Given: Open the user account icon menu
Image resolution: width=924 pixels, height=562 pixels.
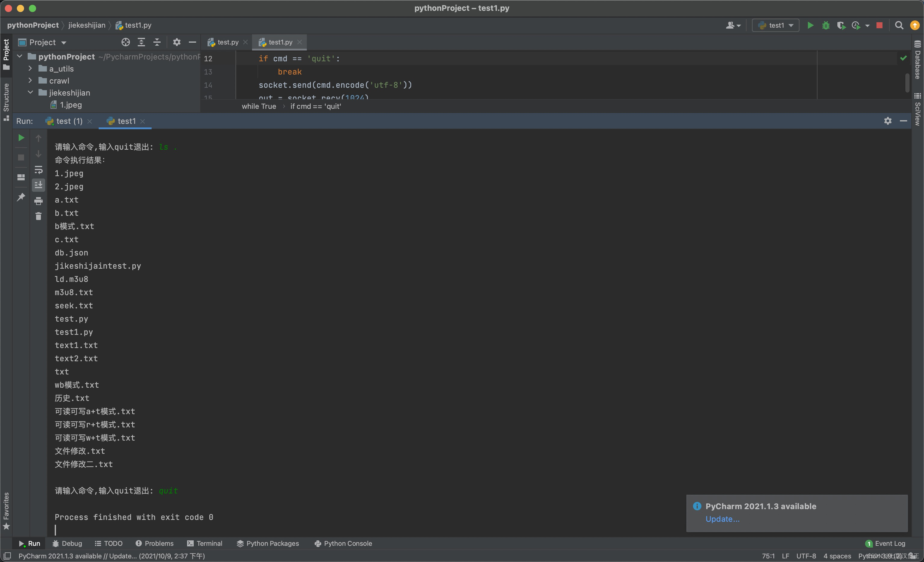Looking at the screenshot, I should [x=733, y=25].
